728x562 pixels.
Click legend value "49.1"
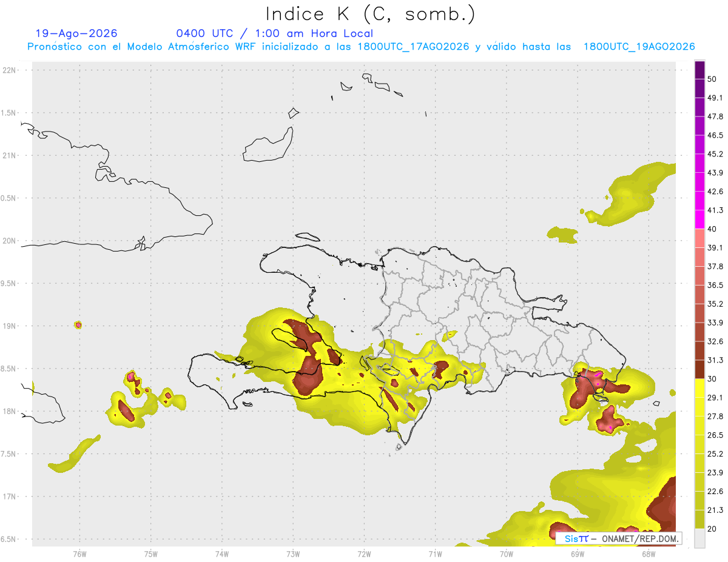click(x=715, y=98)
